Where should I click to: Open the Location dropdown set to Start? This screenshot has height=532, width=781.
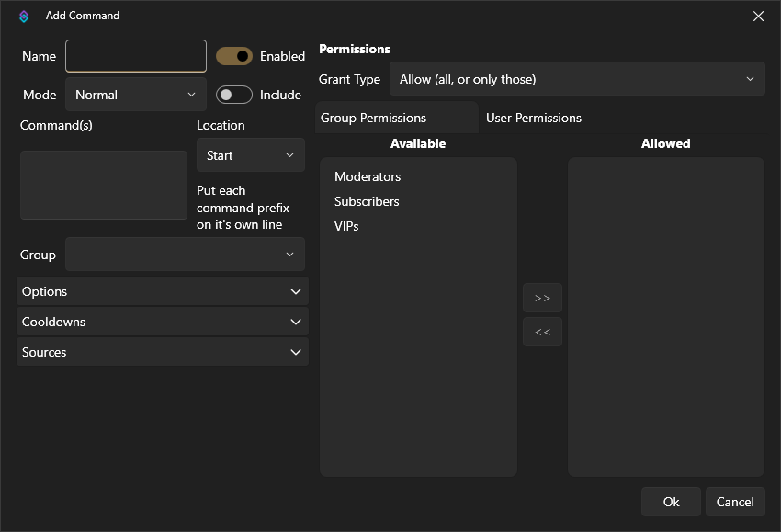coord(250,155)
